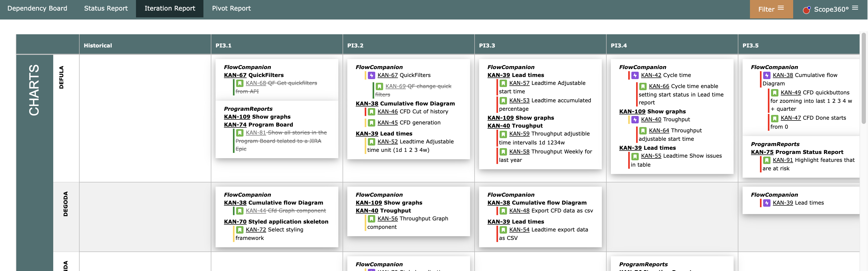Open issue link KAN-91
868x271 pixels.
point(783,160)
